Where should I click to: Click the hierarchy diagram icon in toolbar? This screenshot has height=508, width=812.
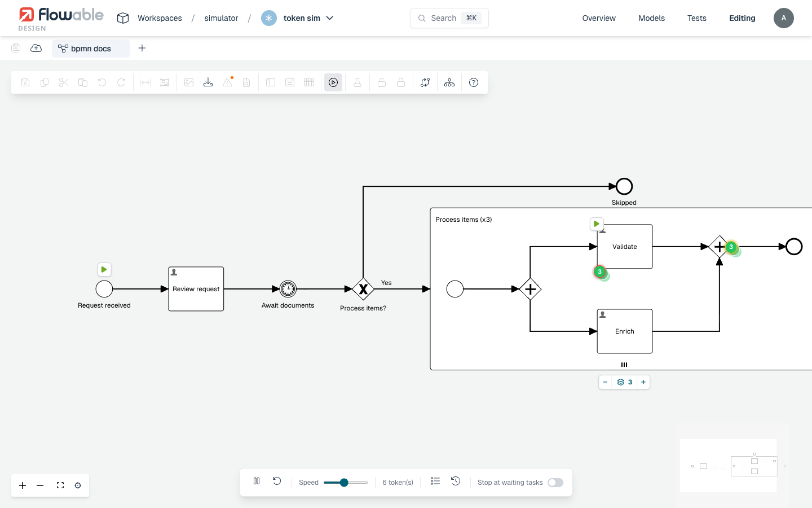449,82
